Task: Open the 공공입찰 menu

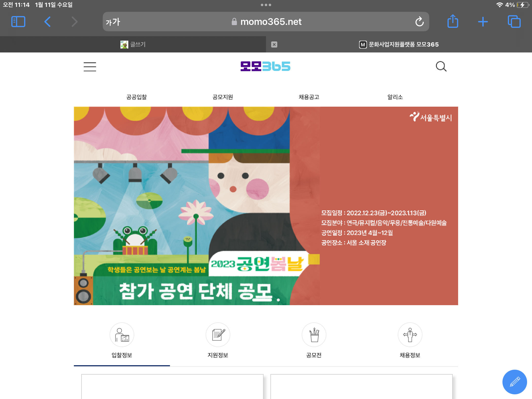Action: coord(136,97)
